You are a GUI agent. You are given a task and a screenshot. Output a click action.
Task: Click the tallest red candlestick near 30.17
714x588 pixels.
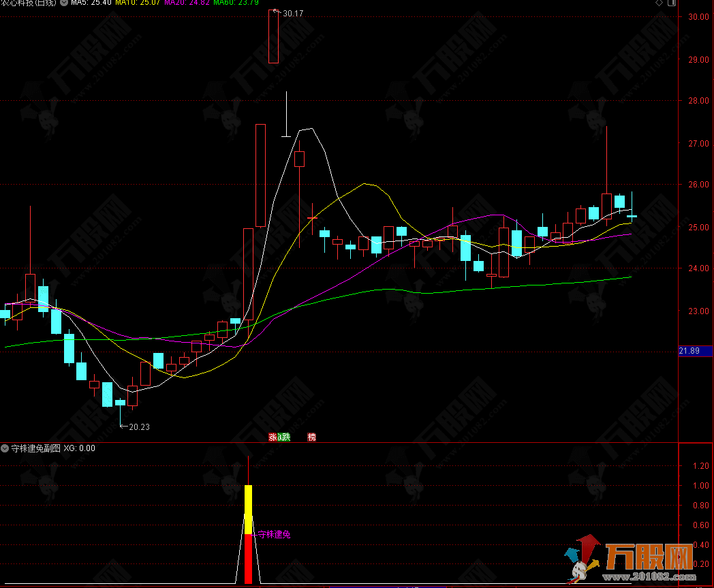coord(273,37)
